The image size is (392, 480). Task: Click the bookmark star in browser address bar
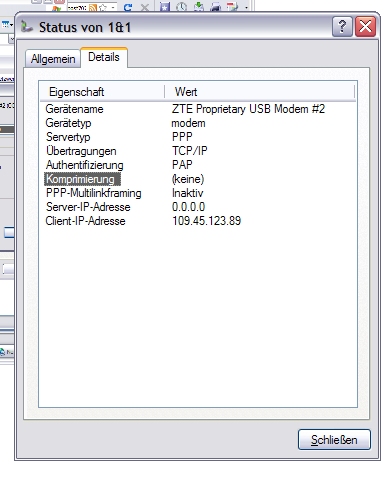pyautogui.click(x=103, y=7)
